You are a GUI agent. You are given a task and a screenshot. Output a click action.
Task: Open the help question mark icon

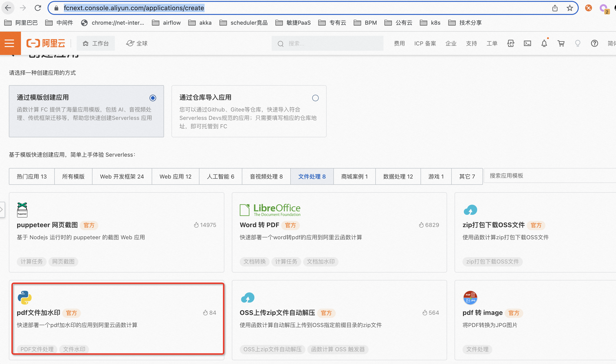click(x=594, y=44)
